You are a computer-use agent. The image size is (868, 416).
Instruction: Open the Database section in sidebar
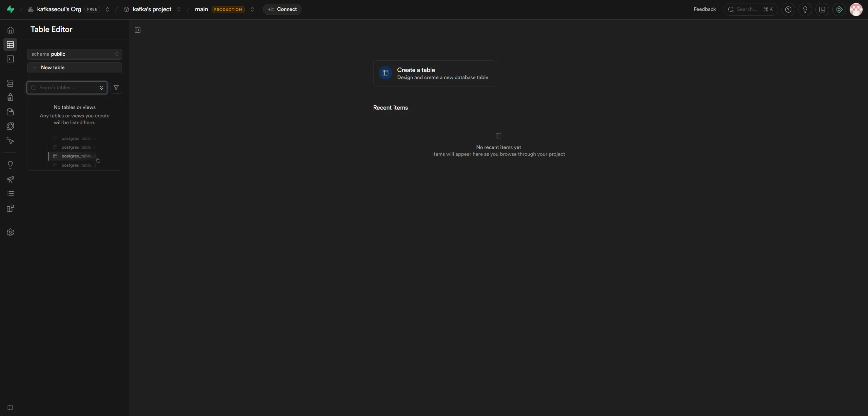click(10, 83)
